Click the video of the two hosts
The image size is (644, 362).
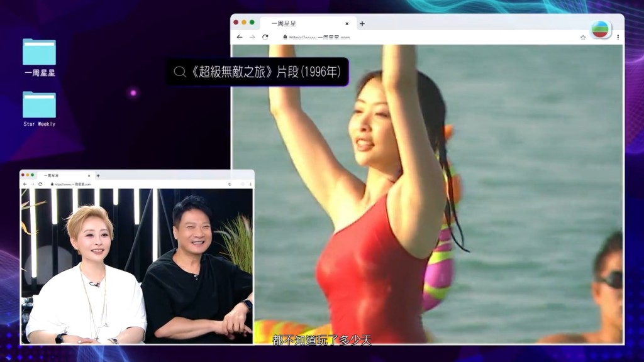point(136,266)
